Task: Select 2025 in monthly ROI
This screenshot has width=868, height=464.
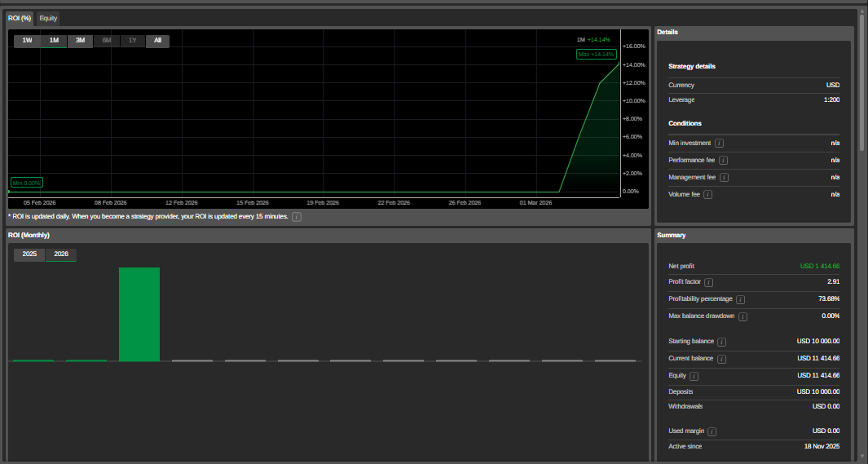Action: [x=29, y=254]
